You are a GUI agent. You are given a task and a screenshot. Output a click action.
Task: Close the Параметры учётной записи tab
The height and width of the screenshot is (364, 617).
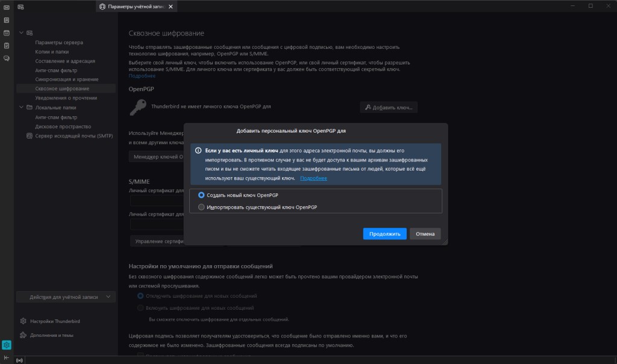click(x=171, y=7)
